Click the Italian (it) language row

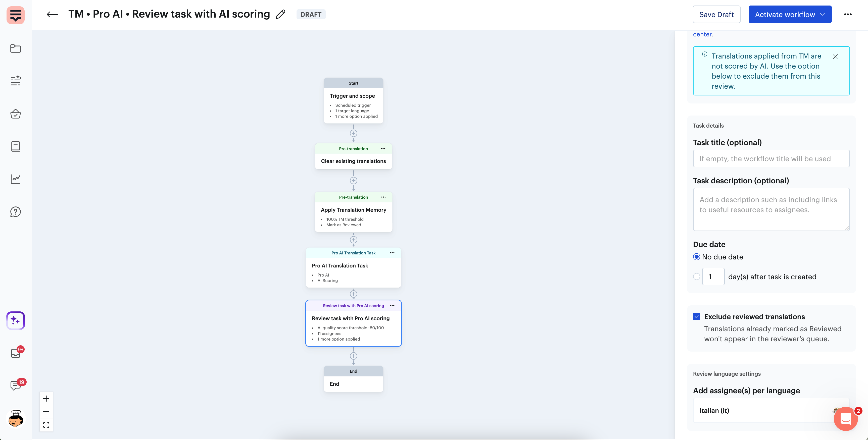point(771,411)
